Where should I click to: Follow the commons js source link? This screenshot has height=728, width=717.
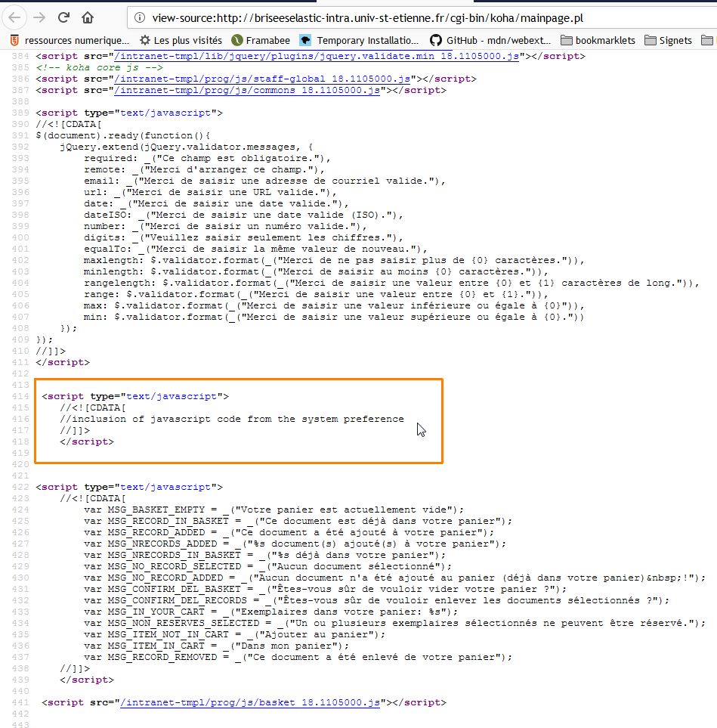[x=248, y=90]
